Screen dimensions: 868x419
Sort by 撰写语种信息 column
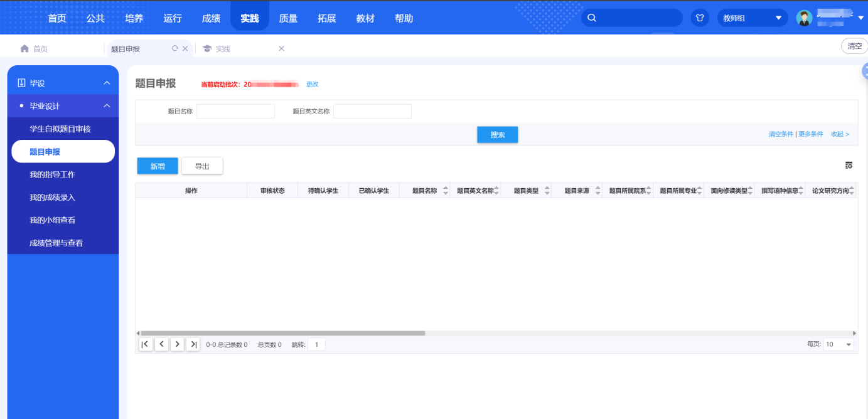click(x=801, y=191)
